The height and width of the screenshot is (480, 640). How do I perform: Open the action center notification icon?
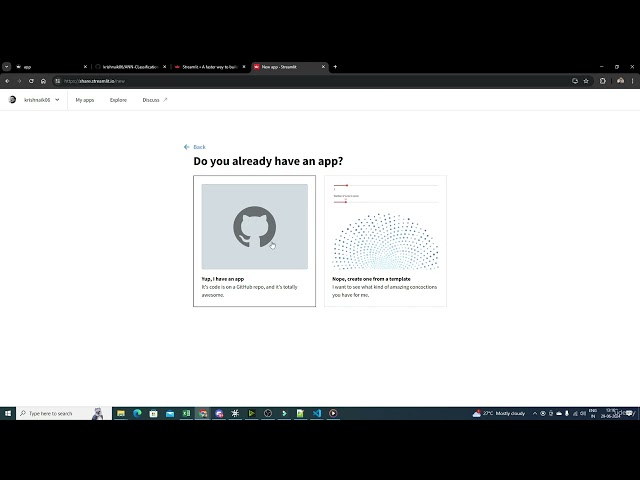coord(630,413)
